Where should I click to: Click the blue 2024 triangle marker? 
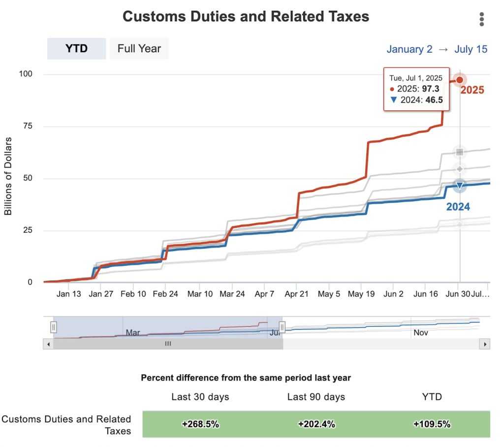tap(460, 186)
